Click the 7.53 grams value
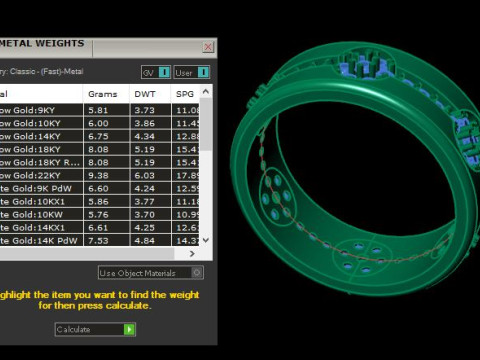Screen dimensions: 480x360 (x=98, y=241)
